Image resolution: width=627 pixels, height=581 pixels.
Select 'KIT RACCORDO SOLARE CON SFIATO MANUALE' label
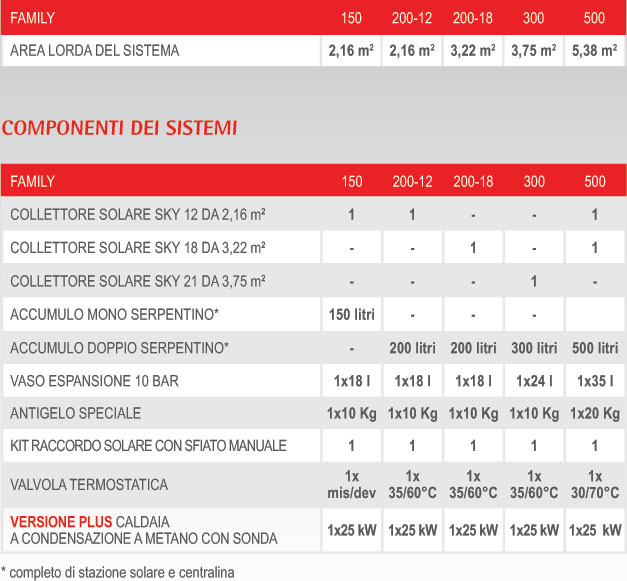click(148, 445)
